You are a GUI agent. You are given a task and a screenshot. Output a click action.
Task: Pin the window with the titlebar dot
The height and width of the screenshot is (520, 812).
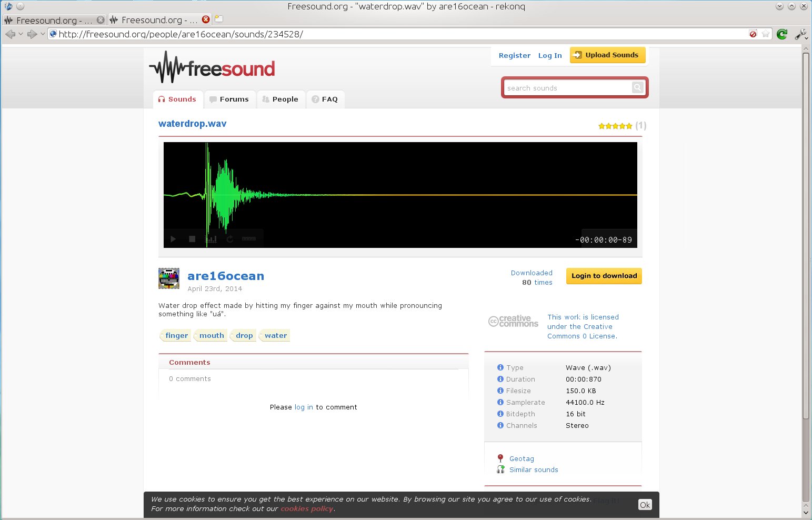20,6
